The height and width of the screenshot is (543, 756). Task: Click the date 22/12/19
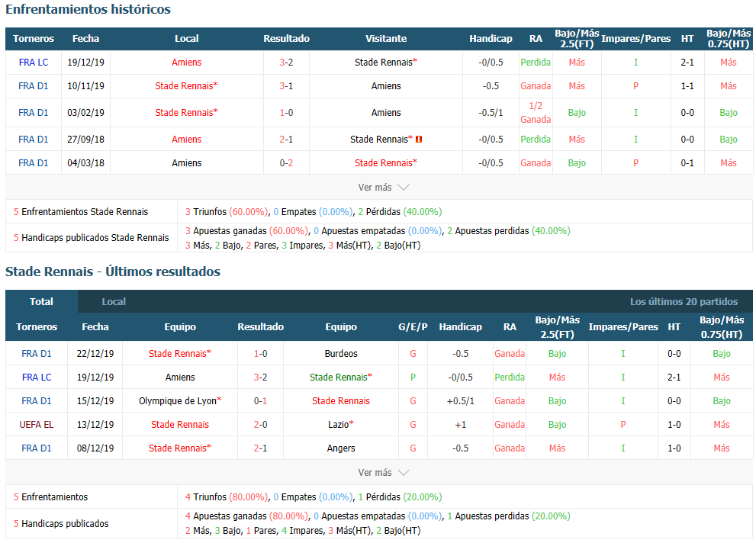click(95, 354)
